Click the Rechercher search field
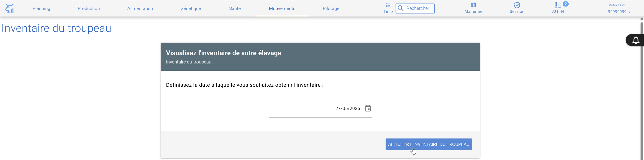 point(415,8)
